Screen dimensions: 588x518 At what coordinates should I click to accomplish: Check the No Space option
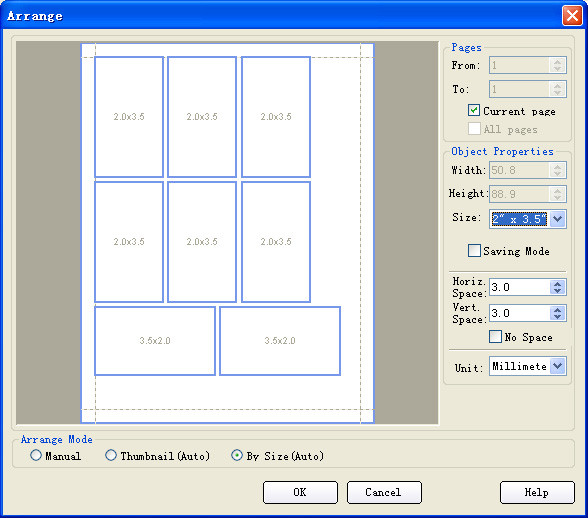click(495, 336)
